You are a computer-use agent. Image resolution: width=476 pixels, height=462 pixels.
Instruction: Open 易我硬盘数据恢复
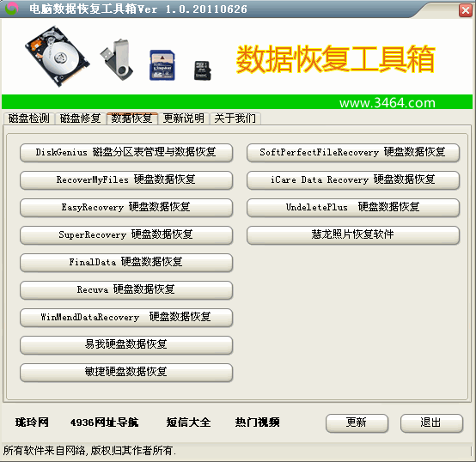pyautogui.click(x=126, y=345)
